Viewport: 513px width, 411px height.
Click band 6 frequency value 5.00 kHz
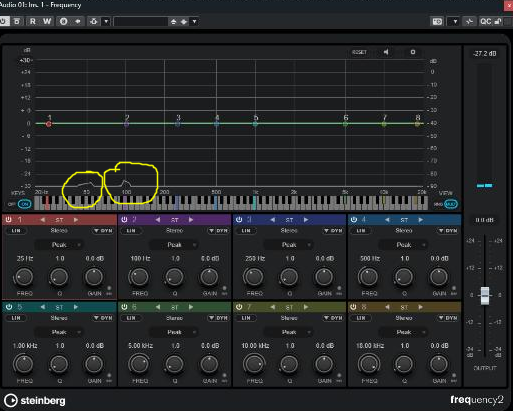140,346
